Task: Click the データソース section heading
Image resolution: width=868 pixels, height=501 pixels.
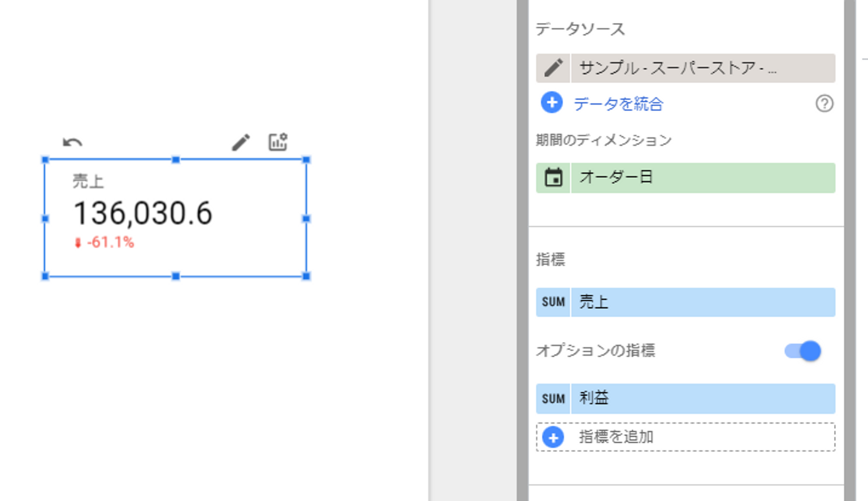Action: [x=580, y=29]
